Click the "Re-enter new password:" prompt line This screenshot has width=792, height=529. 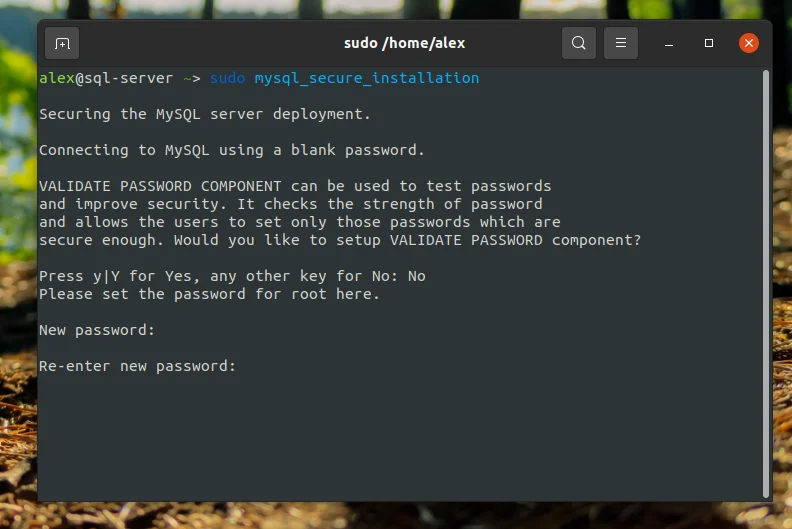click(137, 366)
